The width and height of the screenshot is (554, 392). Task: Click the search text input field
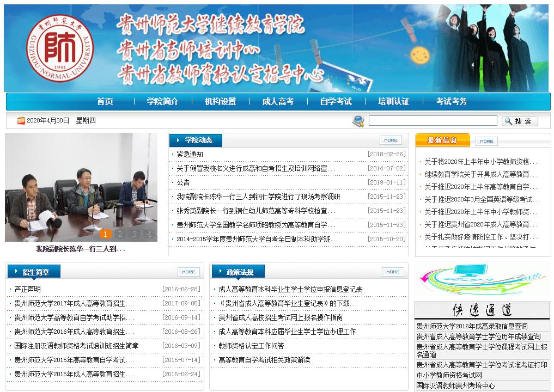click(x=433, y=121)
